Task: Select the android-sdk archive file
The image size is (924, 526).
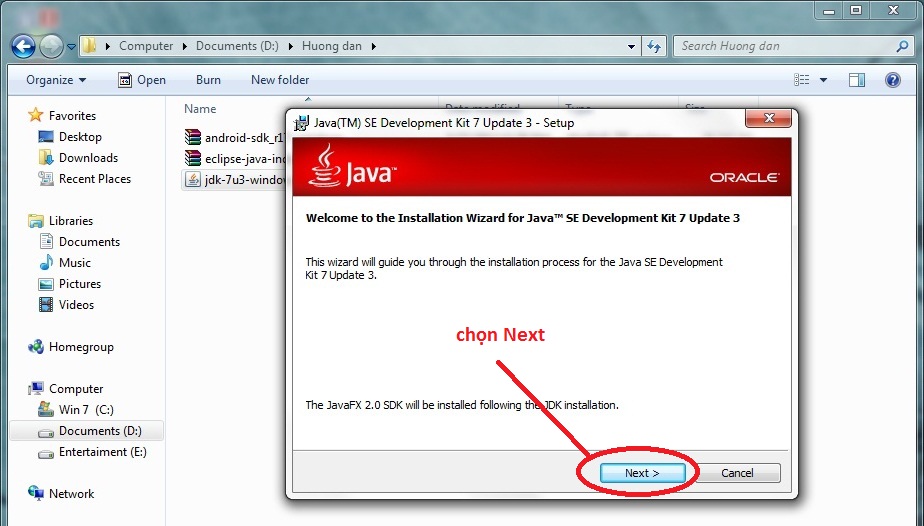Action: [235, 137]
